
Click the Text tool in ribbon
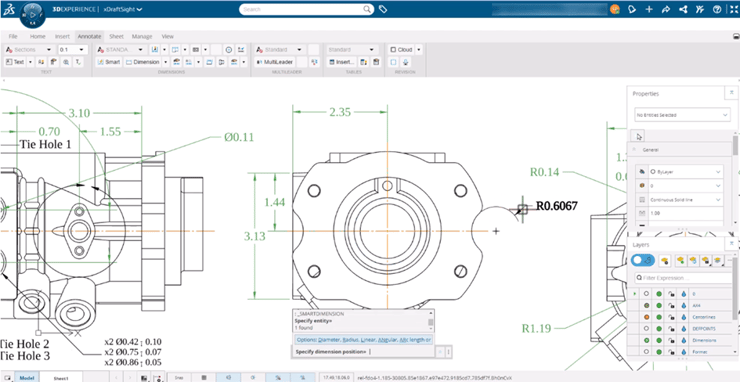pyautogui.click(x=15, y=62)
